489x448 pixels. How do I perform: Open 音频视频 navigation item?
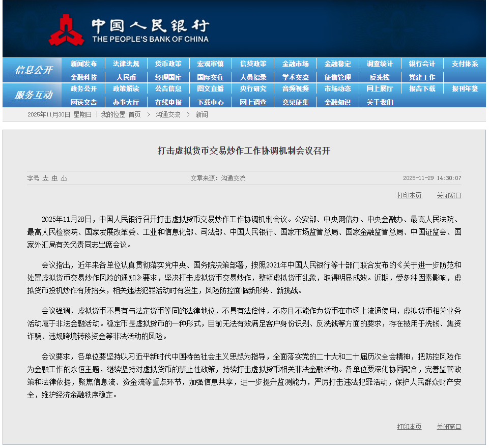click(295, 89)
